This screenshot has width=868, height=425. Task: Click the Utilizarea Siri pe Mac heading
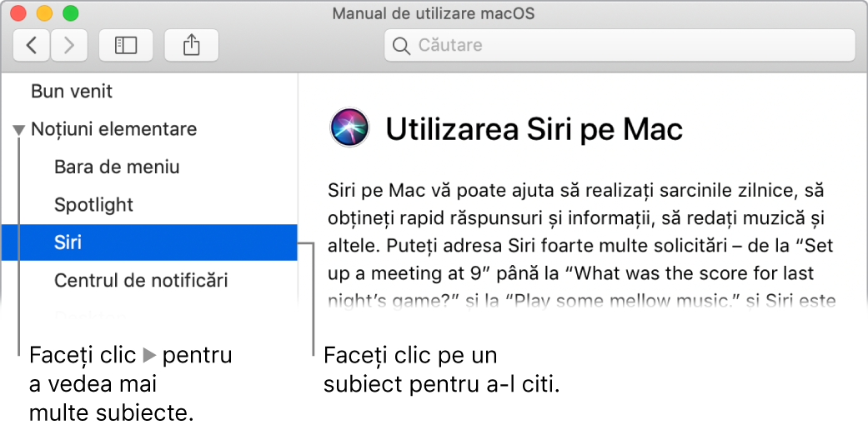pyautogui.click(x=534, y=129)
